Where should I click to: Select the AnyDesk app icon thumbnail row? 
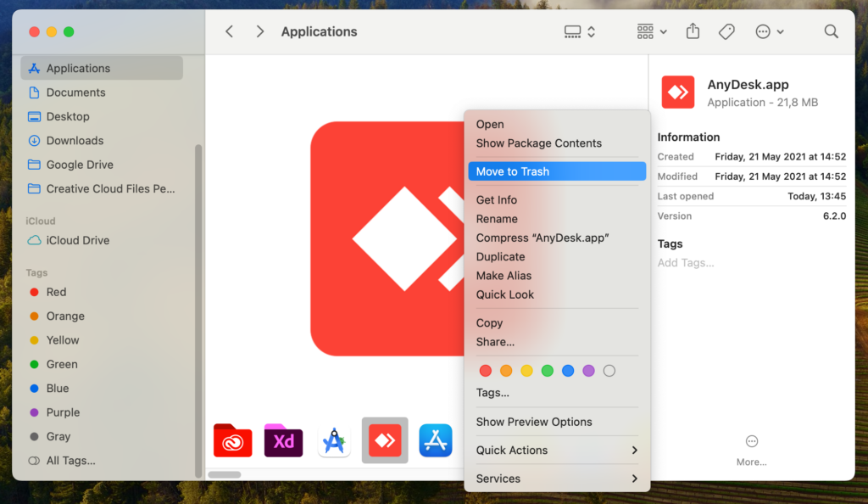pos(385,440)
